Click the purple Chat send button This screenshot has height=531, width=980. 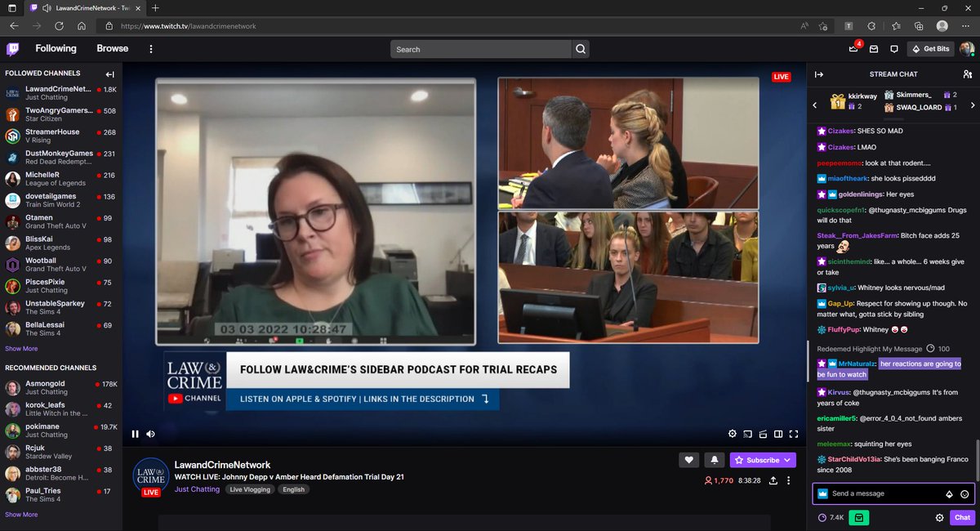[963, 517]
